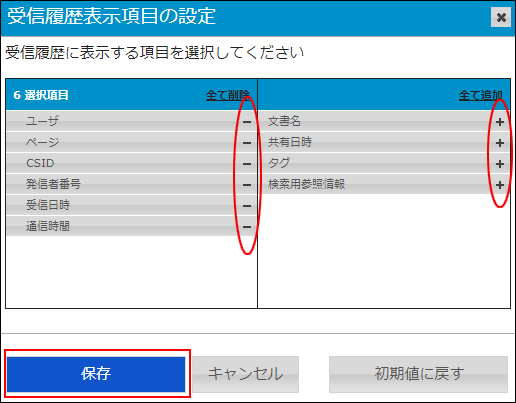Image resolution: width=516 pixels, height=403 pixels.
Task: Click 全て追加 link
Action: [480, 95]
